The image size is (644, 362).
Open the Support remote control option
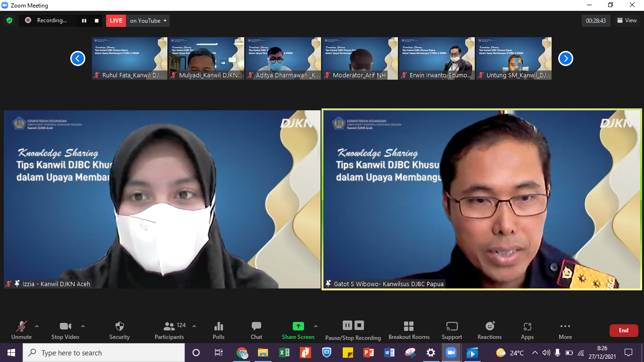[x=452, y=330]
